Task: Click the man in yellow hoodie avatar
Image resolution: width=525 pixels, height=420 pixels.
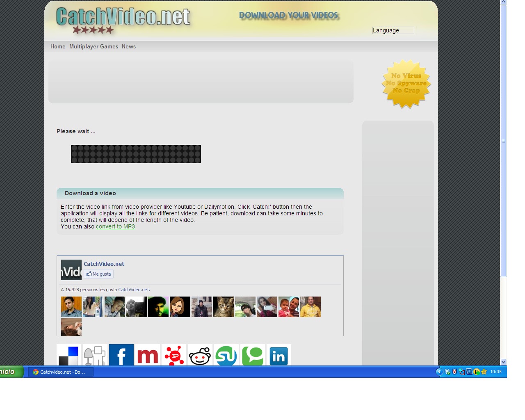Action: pyautogui.click(x=310, y=307)
